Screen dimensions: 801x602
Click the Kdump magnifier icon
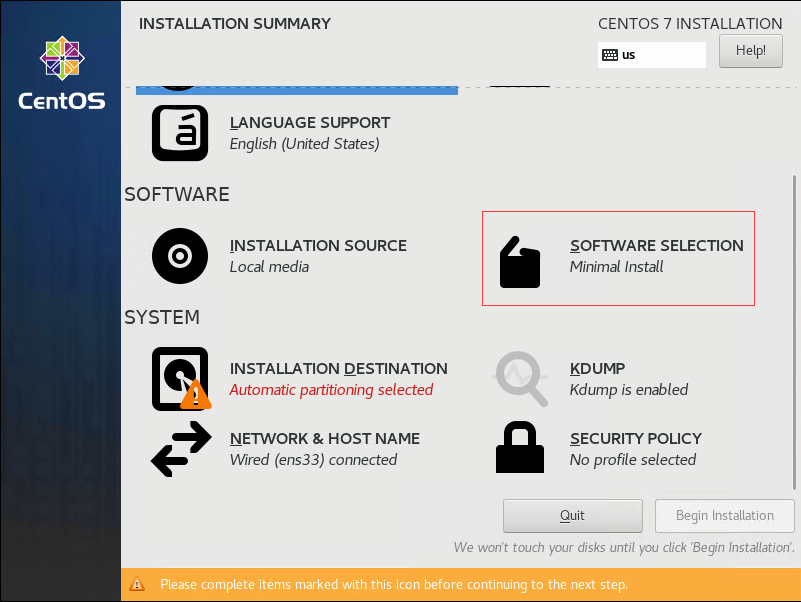(x=520, y=379)
